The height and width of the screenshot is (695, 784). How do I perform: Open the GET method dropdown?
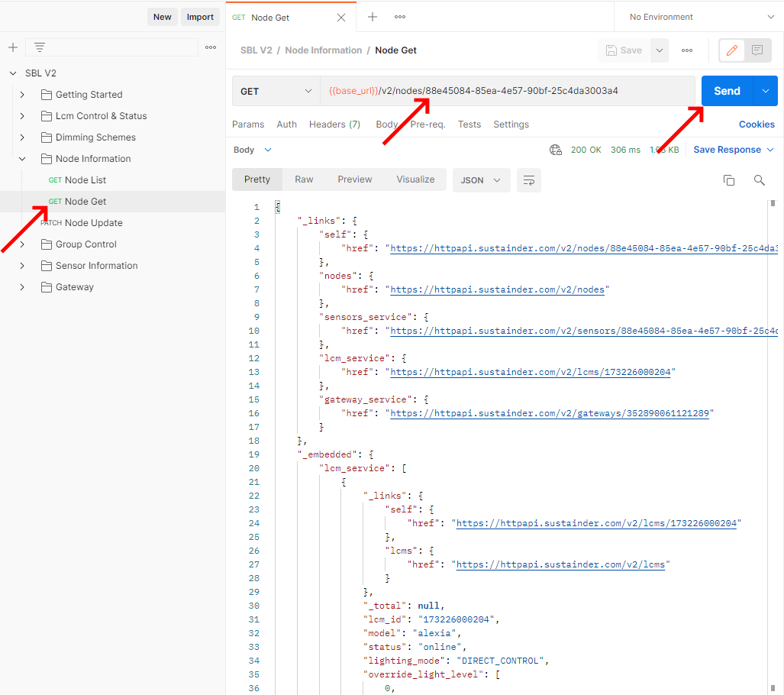tap(276, 90)
